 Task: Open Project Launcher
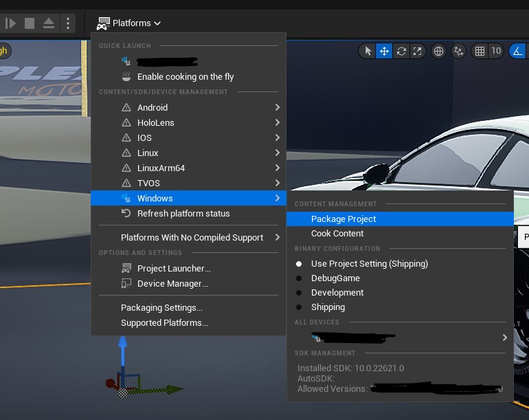tap(189, 268)
